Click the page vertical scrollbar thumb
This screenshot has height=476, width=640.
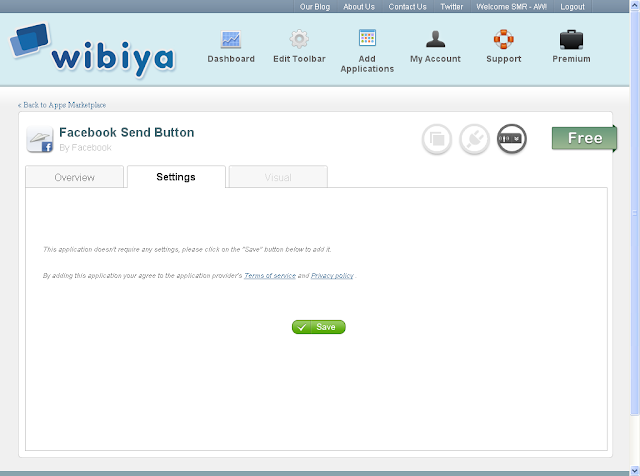[x=635, y=214]
